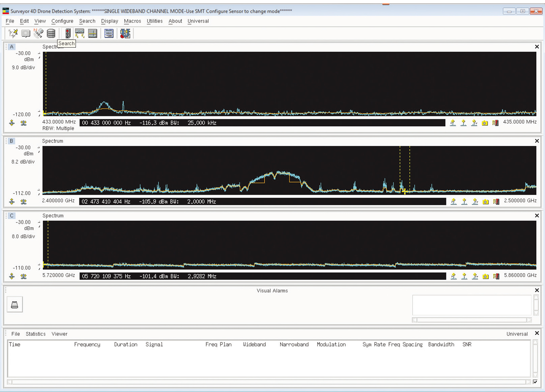Open the Statistics menu in log panel

(36, 334)
